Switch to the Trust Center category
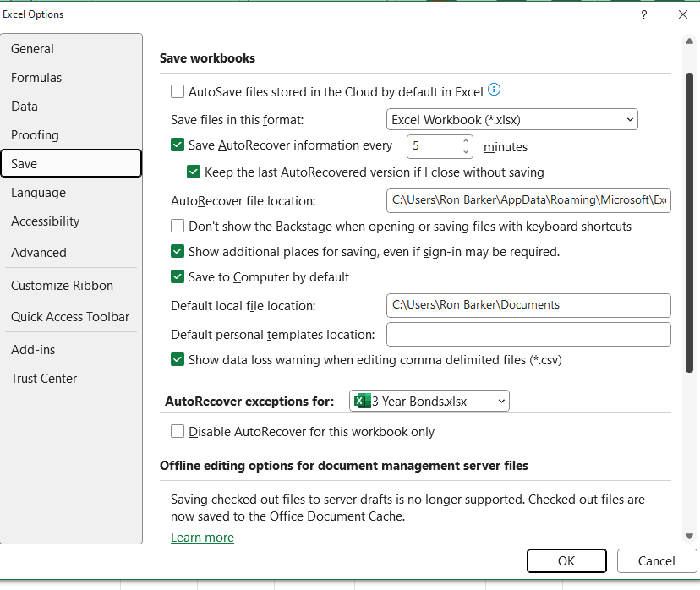This screenshot has width=700, height=590. pyautogui.click(x=44, y=379)
